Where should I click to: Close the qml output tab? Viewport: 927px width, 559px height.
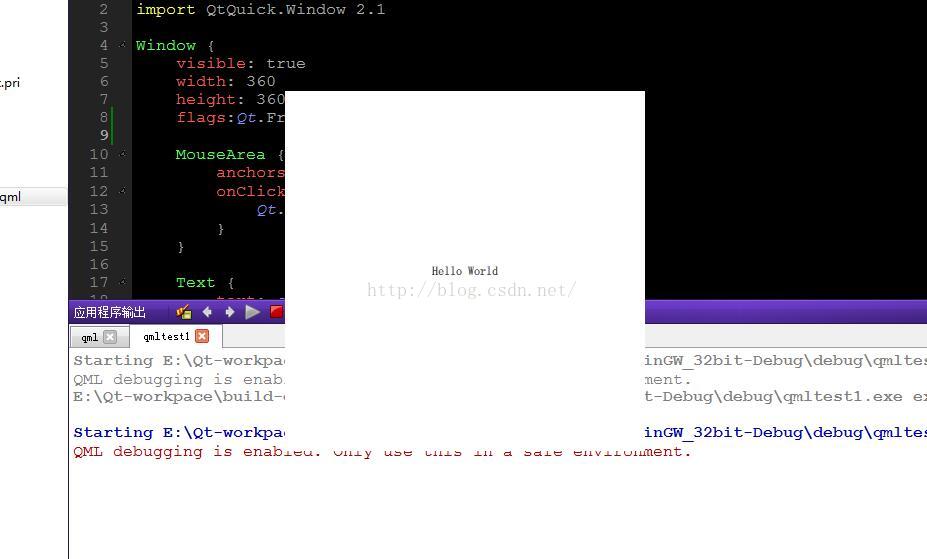[x=110, y=337]
